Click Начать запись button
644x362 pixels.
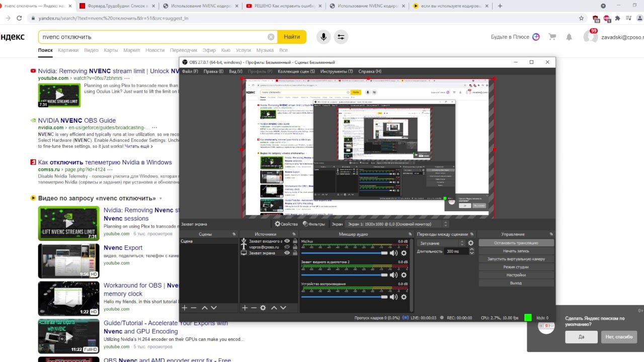point(516,251)
